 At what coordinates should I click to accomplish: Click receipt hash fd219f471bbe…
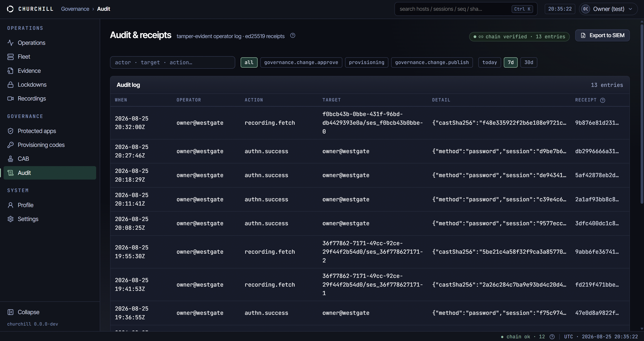click(597, 285)
